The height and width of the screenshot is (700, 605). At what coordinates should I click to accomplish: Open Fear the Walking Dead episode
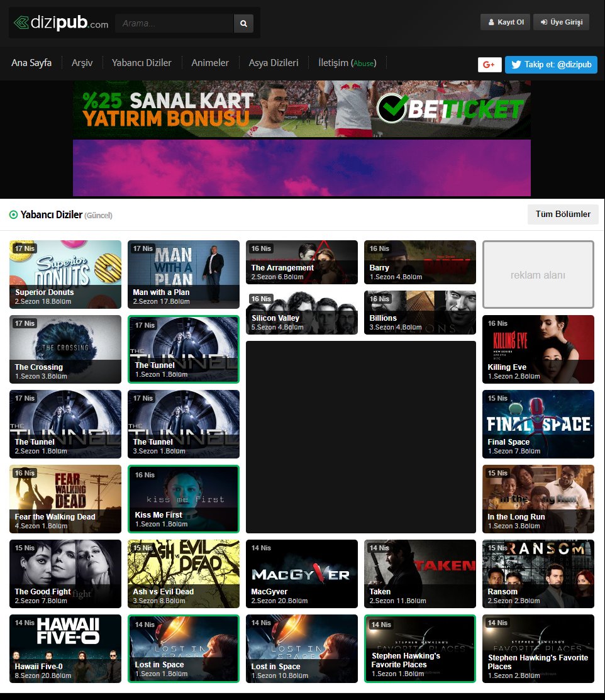(65, 499)
